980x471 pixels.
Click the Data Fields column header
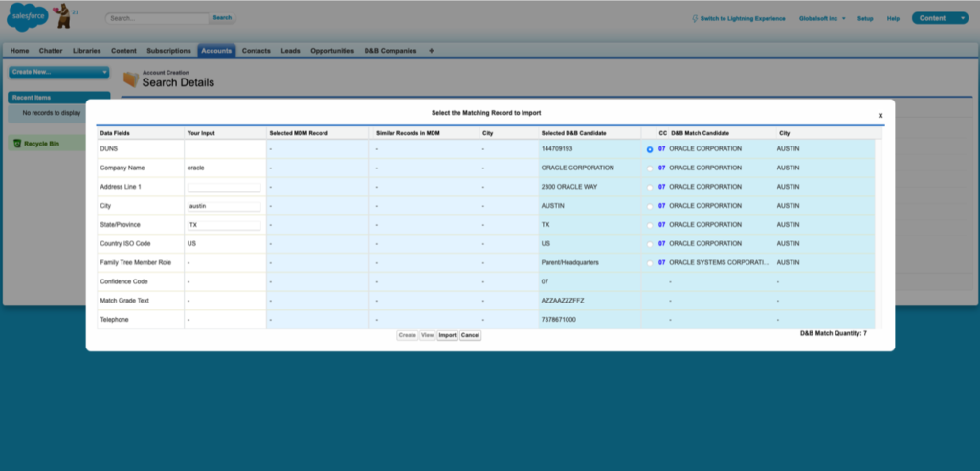point(141,133)
